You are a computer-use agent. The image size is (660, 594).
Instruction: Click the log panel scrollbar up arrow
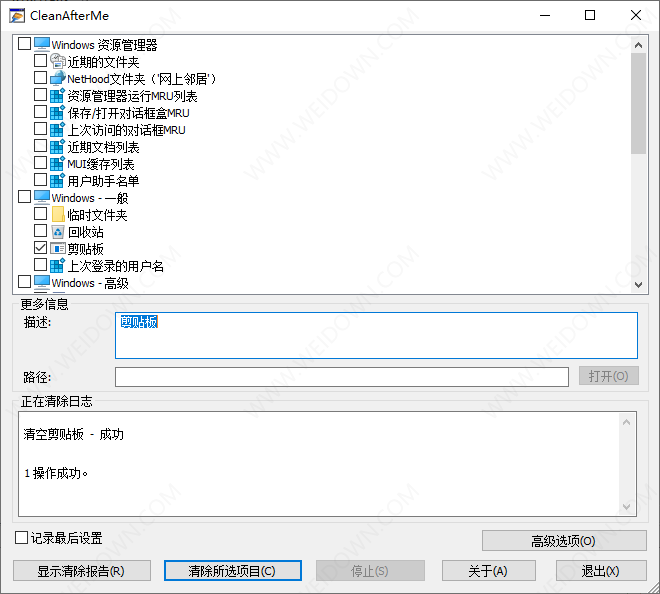tap(626, 422)
